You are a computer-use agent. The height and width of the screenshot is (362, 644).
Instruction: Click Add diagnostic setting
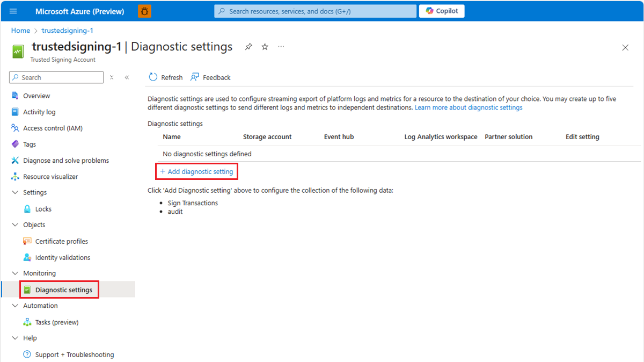196,171
